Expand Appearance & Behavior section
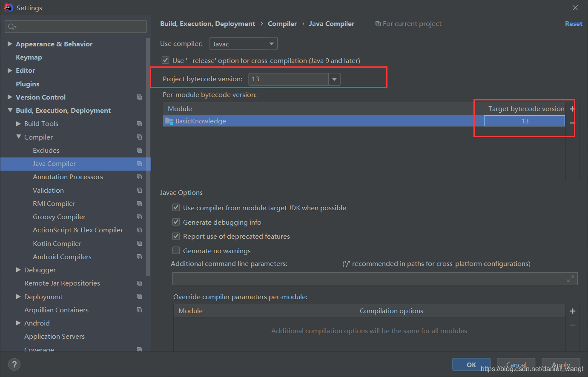588x377 pixels. (10, 44)
